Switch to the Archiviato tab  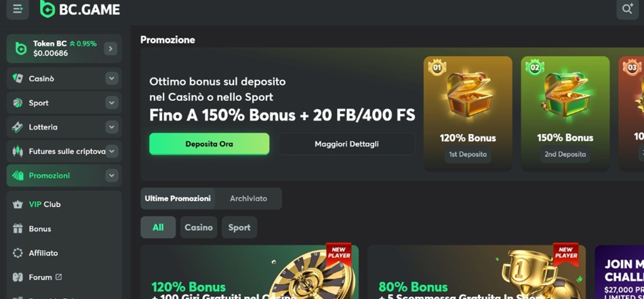click(x=249, y=199)
